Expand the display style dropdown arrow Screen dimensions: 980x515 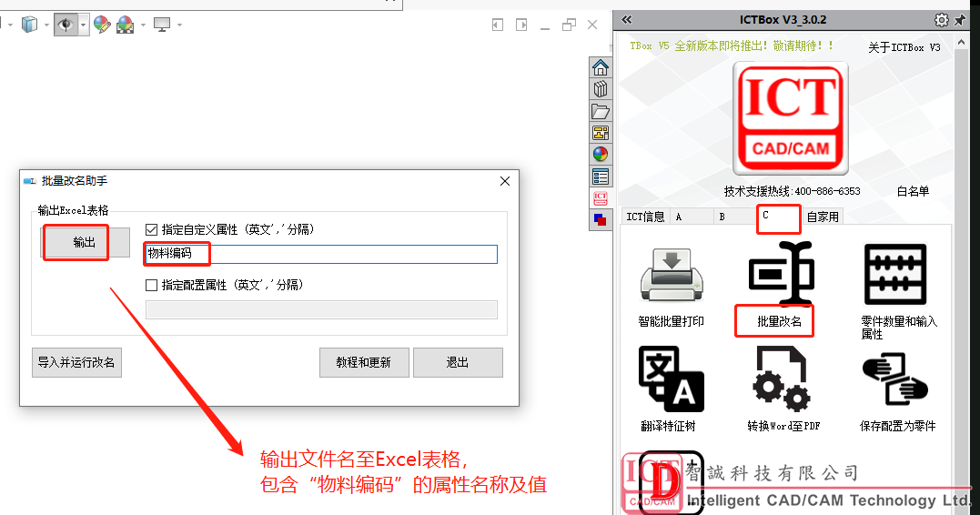point(46,25)
